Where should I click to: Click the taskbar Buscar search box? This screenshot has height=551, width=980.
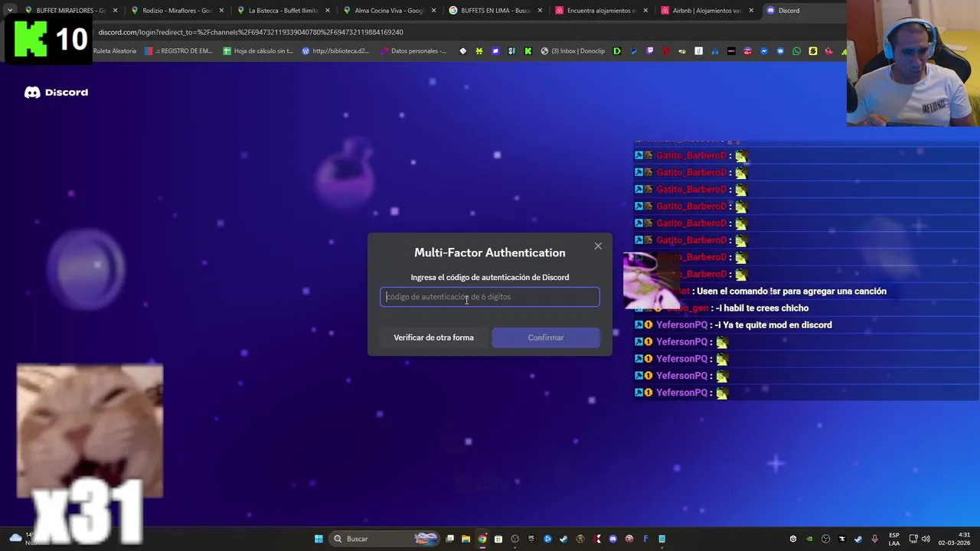click(x=384, y=539)
